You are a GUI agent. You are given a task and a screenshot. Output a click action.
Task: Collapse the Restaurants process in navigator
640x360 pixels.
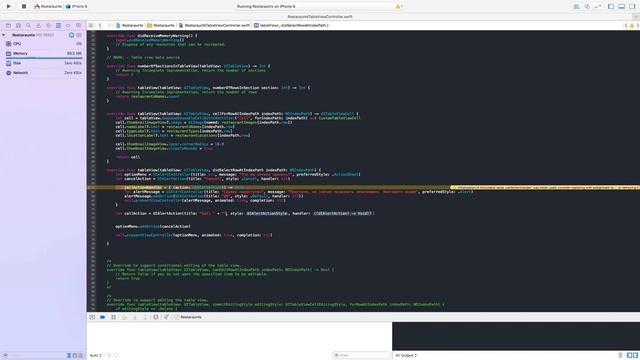(4, 35)
